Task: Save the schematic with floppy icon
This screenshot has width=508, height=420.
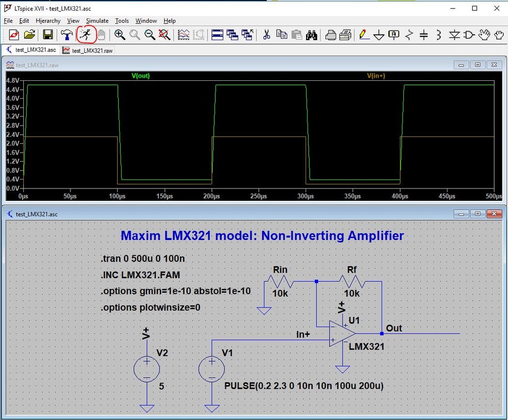Action: coord(48,35)
